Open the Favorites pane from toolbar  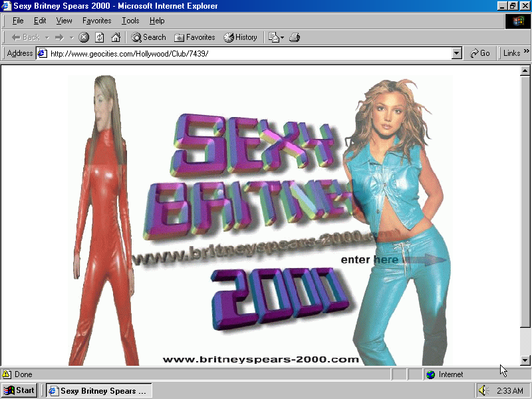[x=194, y=37]
